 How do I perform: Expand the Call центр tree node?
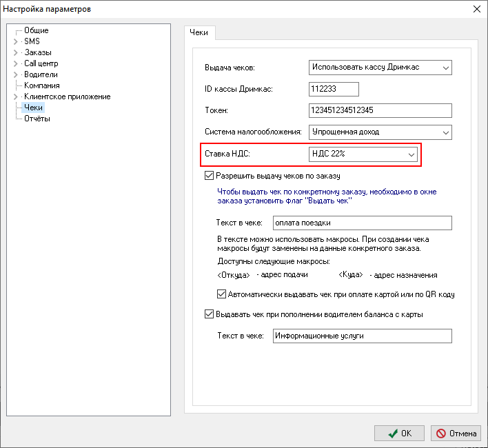tap(16, 63)
